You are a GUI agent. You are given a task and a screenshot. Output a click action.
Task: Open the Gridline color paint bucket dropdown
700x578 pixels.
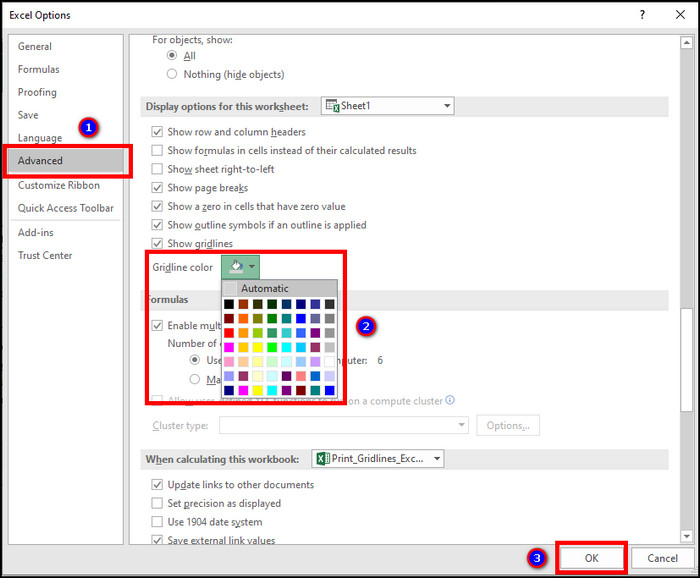coord(241,267)
